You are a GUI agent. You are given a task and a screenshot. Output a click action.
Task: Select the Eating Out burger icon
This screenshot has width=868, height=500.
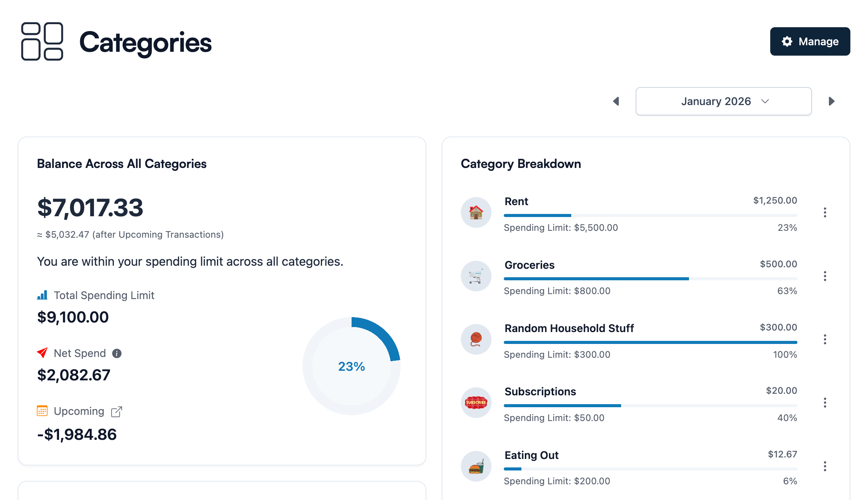pos(476,466)
